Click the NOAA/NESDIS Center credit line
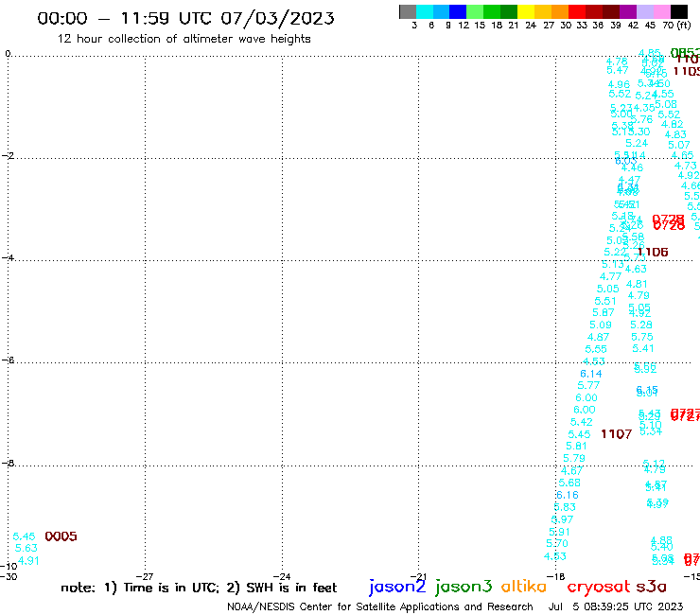 pyautogui.click(x=380, y=606)
